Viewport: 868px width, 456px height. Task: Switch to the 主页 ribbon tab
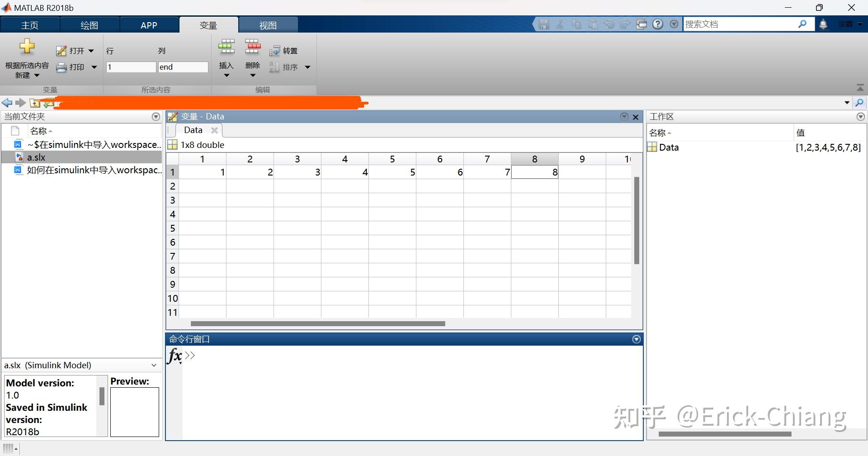click(30, 25)
